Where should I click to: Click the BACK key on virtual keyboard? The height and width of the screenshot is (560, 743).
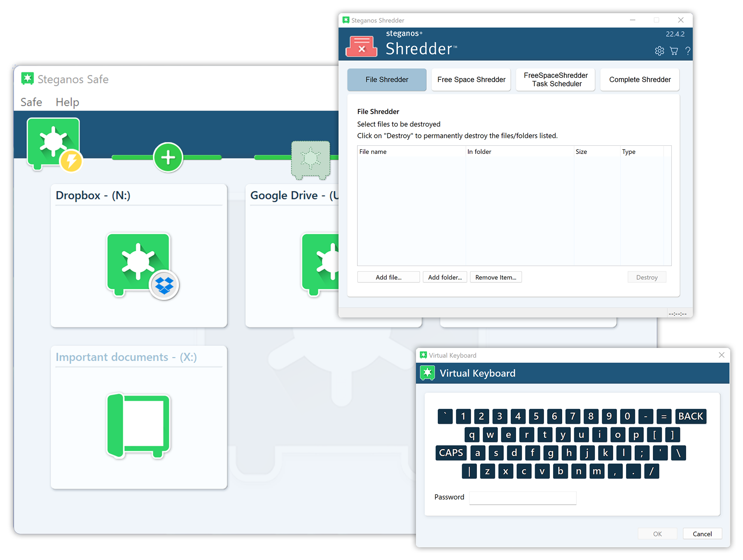[x=691, y=416]
